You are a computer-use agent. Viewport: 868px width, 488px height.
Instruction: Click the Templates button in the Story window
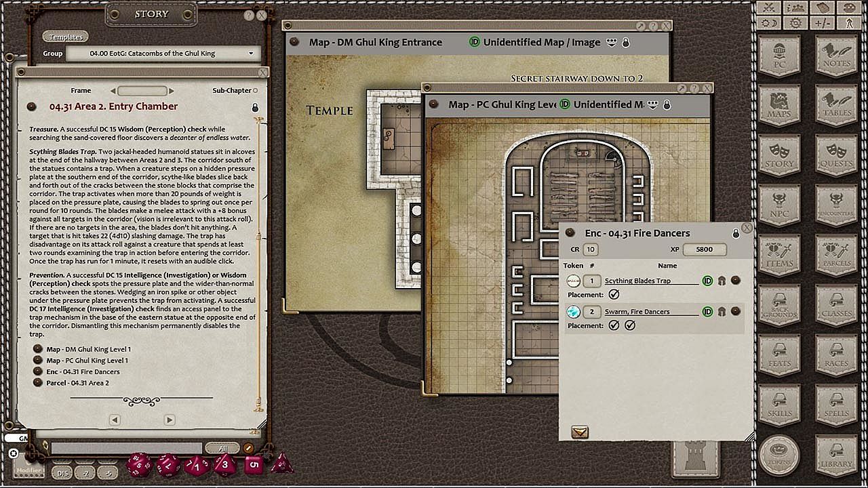(x=66, y=37)
